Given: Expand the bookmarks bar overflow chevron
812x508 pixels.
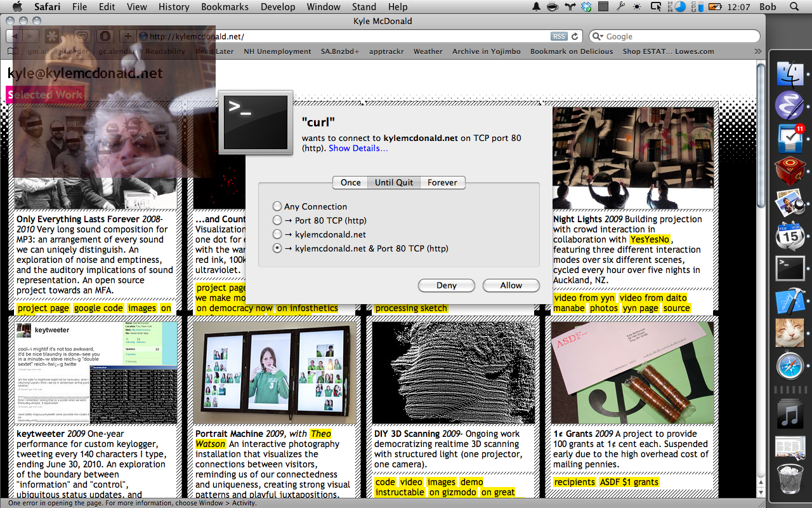Looking at the screenshot, I should [x=757, y=51].
